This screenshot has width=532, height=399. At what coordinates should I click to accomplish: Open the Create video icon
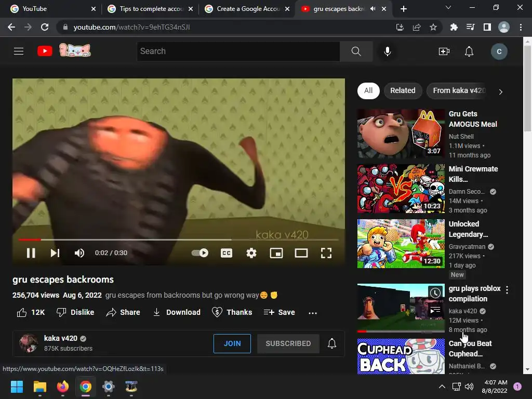[444, 51]
